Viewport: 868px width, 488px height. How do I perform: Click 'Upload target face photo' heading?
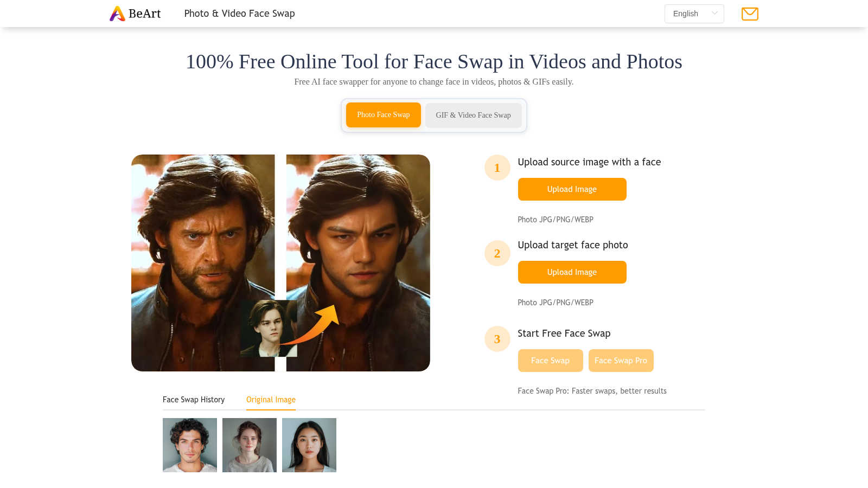573,245
